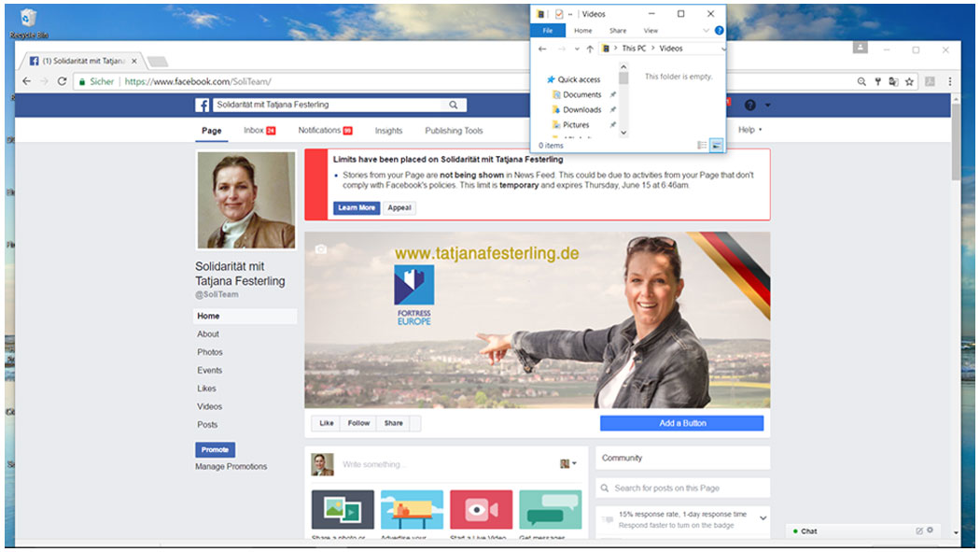The height and width of the screenshot is (552, 980).
Task: Select Documents in Explorer Quick access
Action: [x=581, y=94]
